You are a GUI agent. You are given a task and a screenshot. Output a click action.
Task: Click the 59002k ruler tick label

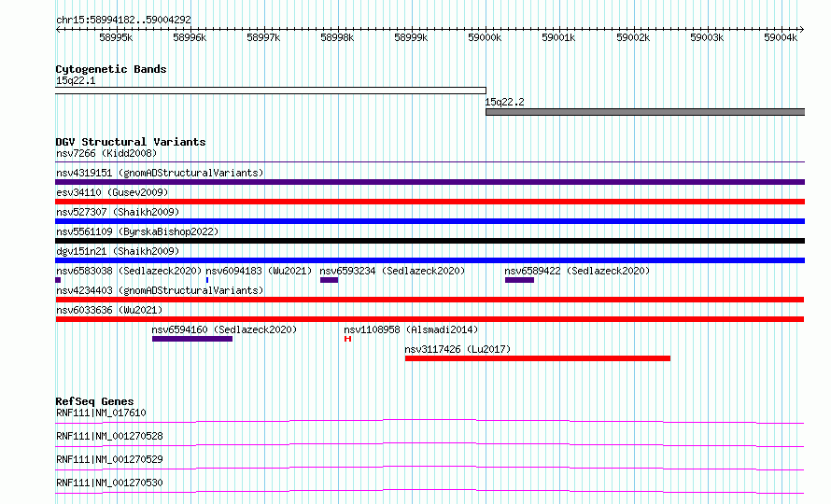click(633, 37)
